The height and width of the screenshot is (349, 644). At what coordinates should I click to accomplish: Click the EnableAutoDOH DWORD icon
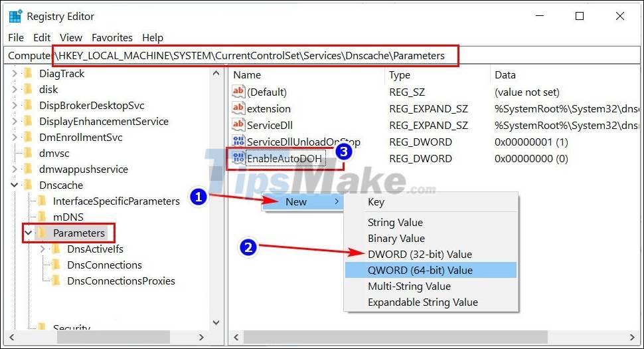tap(238, 158)
